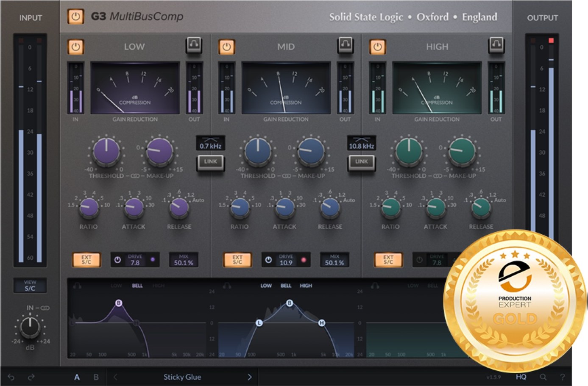The width and height of the screenshot is (588, 386).
Task: Toggle the main plugin power button
Action: (x=75, y=17)
